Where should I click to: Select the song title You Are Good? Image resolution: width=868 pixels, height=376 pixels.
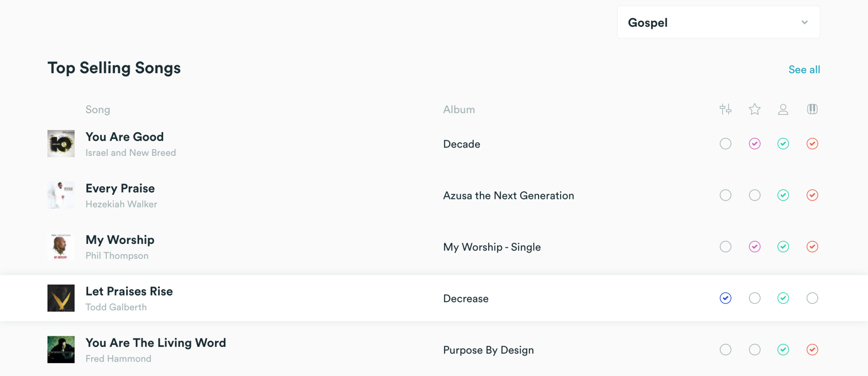125,136
